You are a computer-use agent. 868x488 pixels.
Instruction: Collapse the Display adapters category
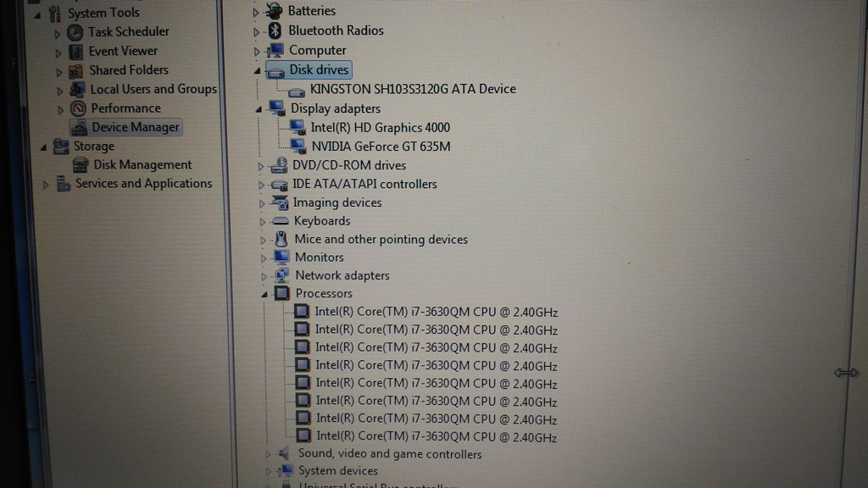(259, 108)
